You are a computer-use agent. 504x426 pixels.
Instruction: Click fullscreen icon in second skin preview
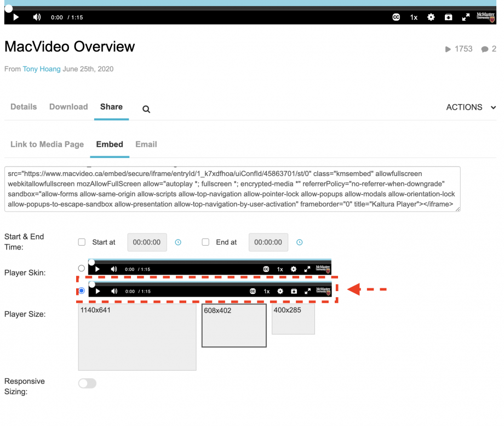(x=308, y=291)
